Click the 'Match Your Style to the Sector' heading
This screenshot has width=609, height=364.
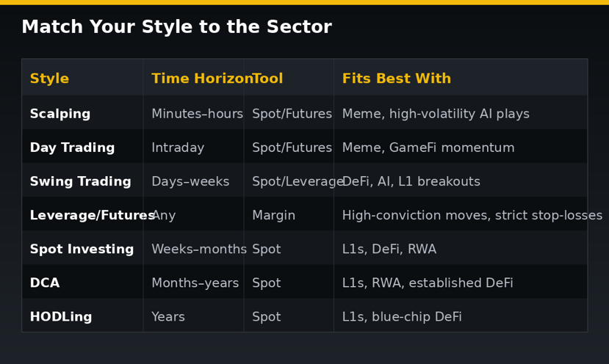point(177,27)
